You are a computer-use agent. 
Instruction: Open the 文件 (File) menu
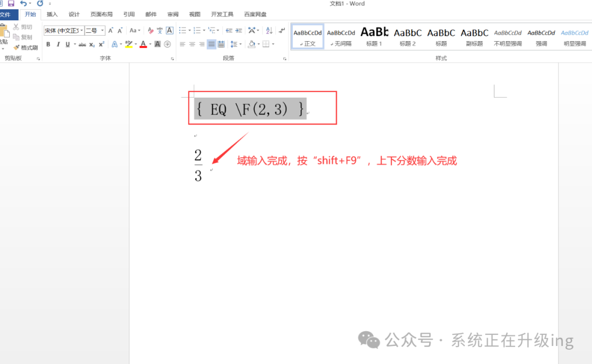pyautogui.click(x=7, y=14)
